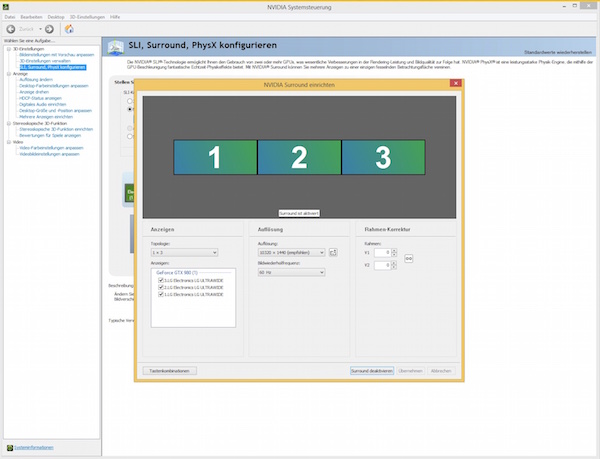Collapse the 3D-Einstellungen tree node
Image resolution: width=600 pixels, height=459 pixels.
[x=9, y=49]
